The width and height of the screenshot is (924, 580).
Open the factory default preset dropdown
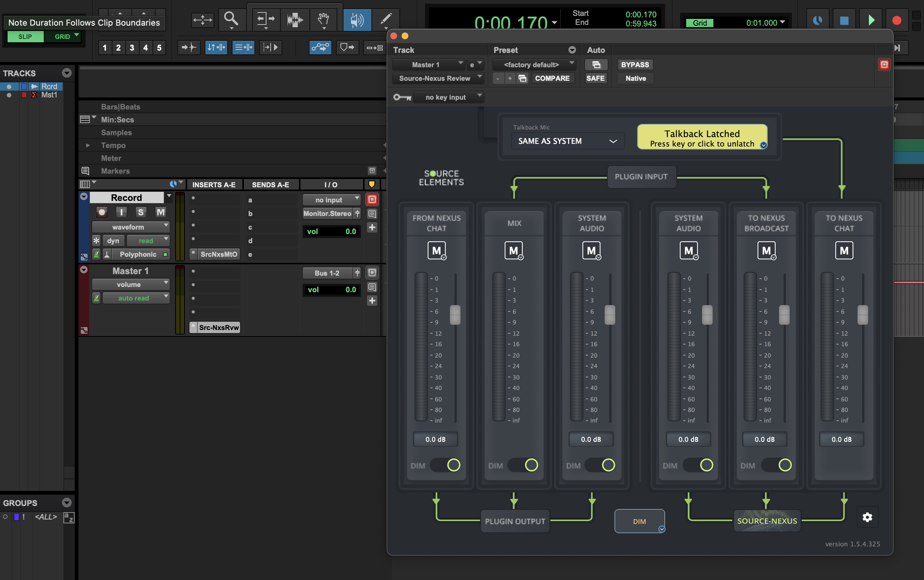click(534, 65)
